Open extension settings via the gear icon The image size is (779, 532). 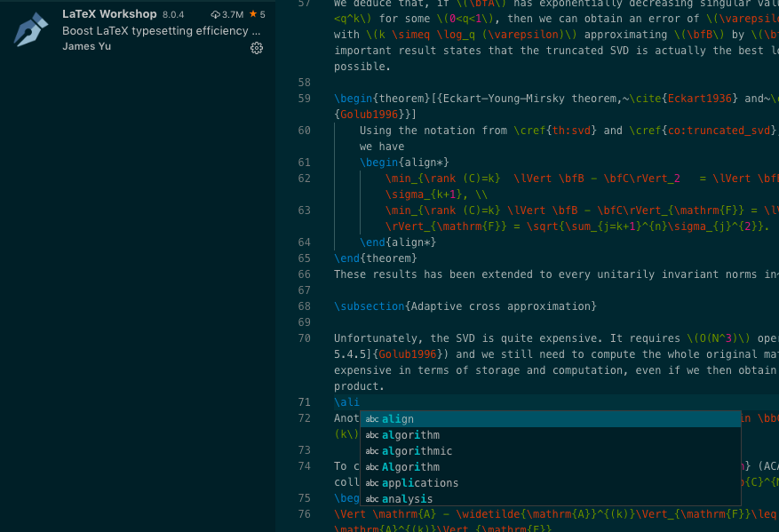257,49
